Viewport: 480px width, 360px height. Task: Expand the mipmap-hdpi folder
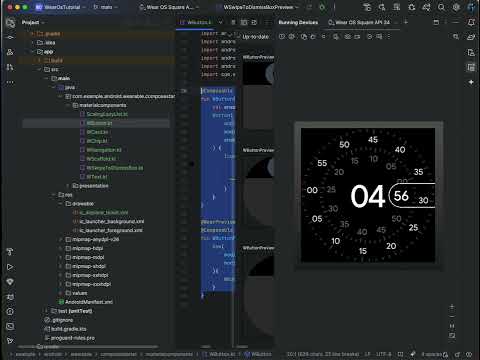coord(61,248)
